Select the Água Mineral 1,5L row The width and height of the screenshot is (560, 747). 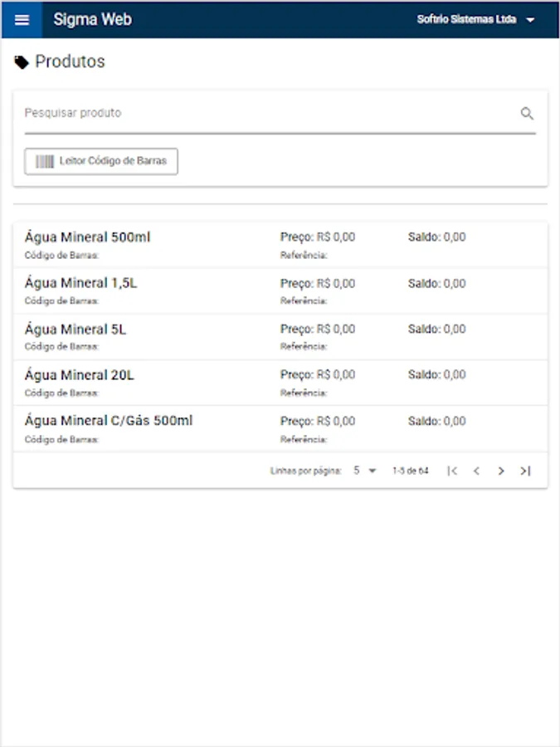click(81, 283)
